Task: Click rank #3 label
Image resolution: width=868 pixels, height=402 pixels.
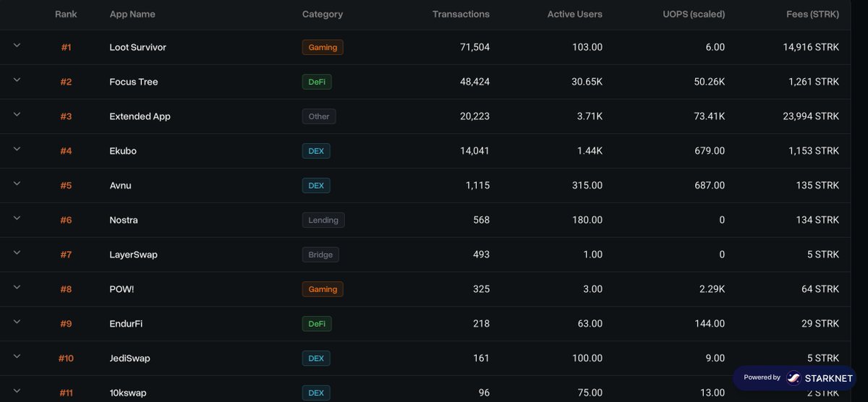Action: (66, 116)
